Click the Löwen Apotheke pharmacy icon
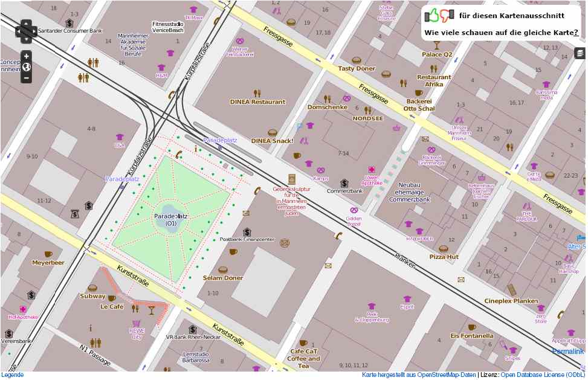The height and width of the screenshot is (380, 588). 372,170
